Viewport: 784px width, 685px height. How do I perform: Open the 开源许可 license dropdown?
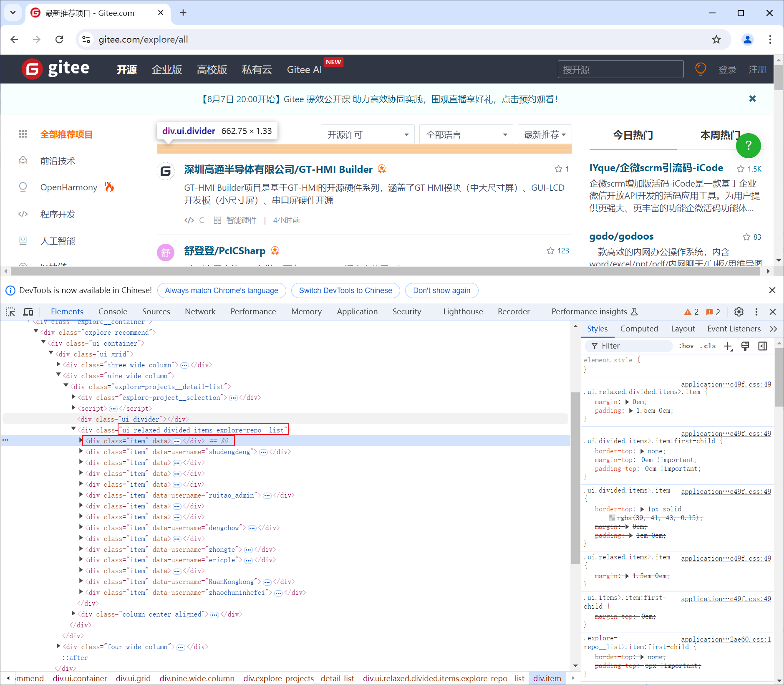click(x=368, y=134)
